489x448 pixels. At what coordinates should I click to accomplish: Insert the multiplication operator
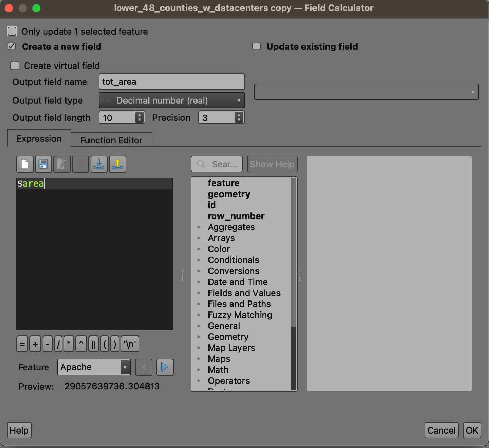pyautogui.click(x=69, y=344)
